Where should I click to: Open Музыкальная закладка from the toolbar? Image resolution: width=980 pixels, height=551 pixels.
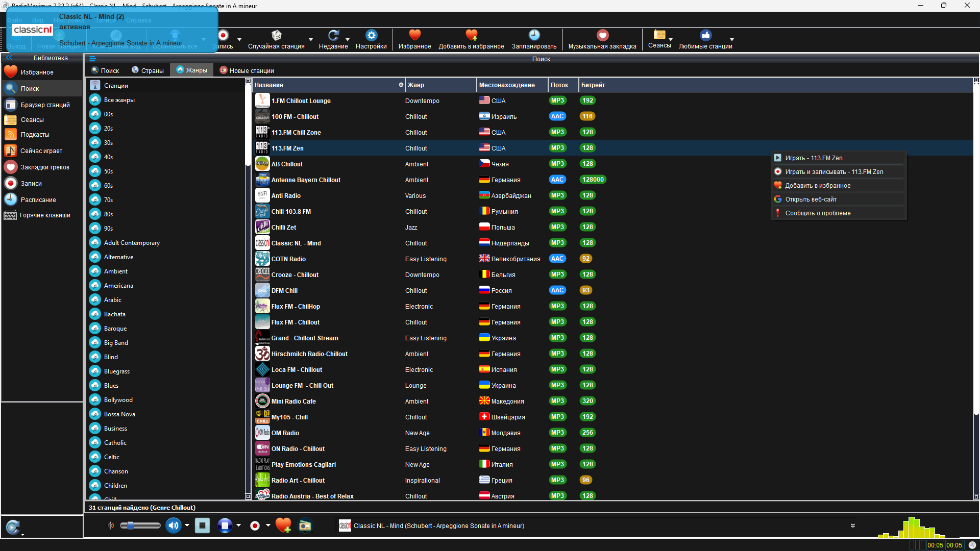coord(602,39)
